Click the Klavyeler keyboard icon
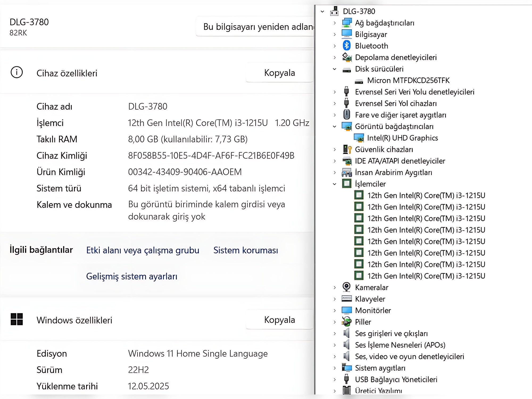 (x=347, y=298)
